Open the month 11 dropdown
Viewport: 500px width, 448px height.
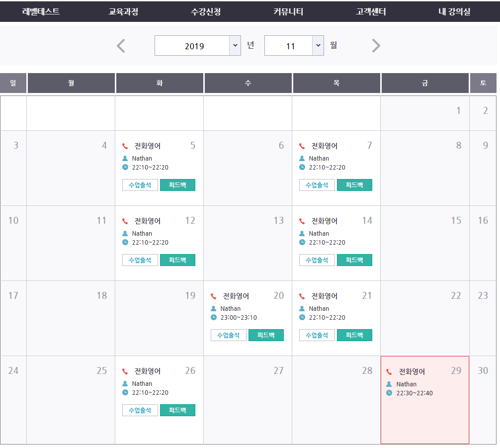[x=294, y=46]
